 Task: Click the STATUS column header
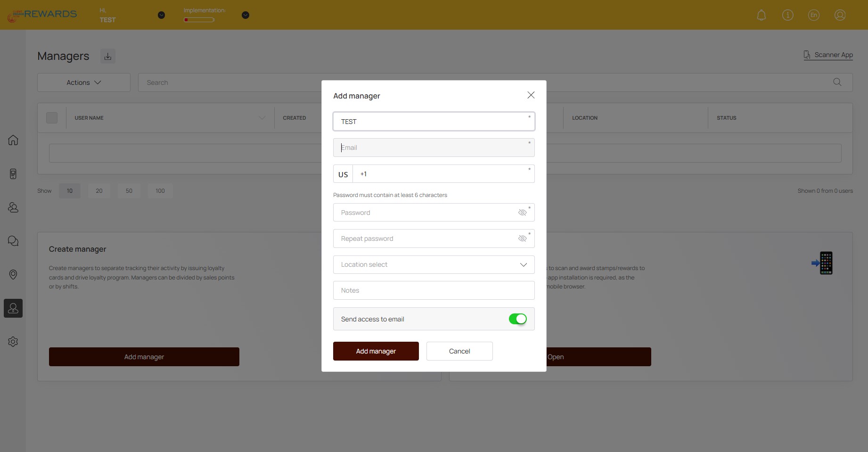pyautogui.click(x=727, y=118)
